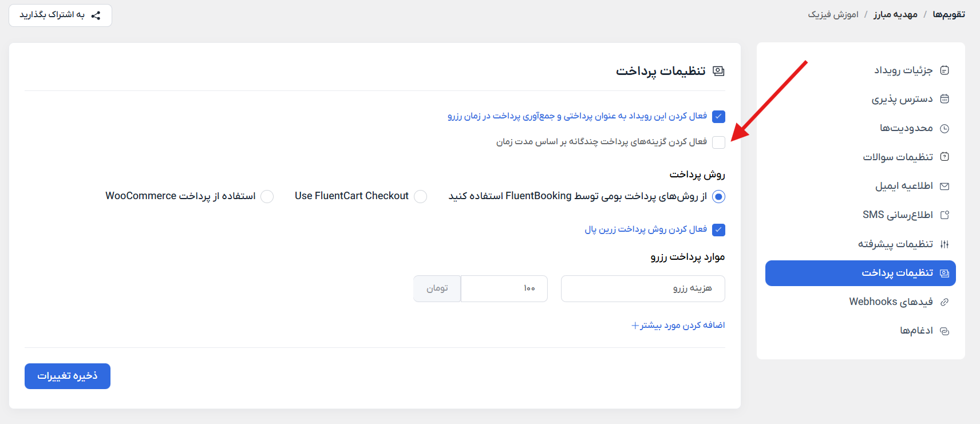The image size is (980, 424).
Task: Open the advanced settings menu item
Action: click(895, 244)
